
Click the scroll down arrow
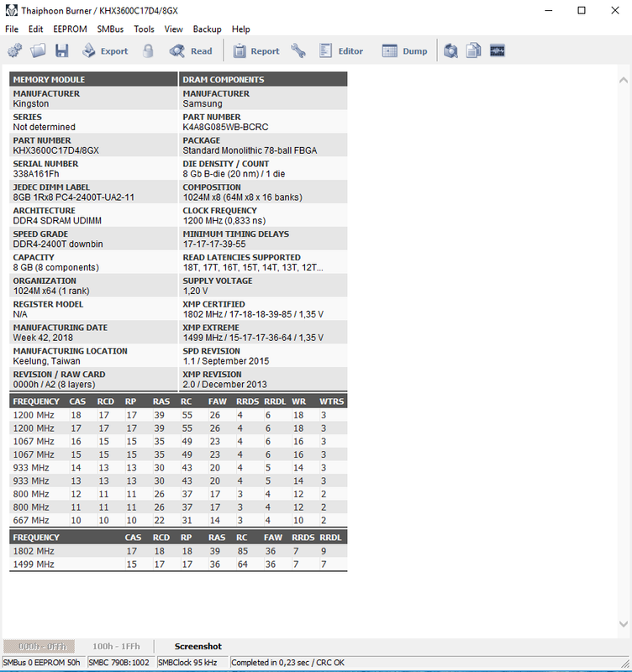624,624
